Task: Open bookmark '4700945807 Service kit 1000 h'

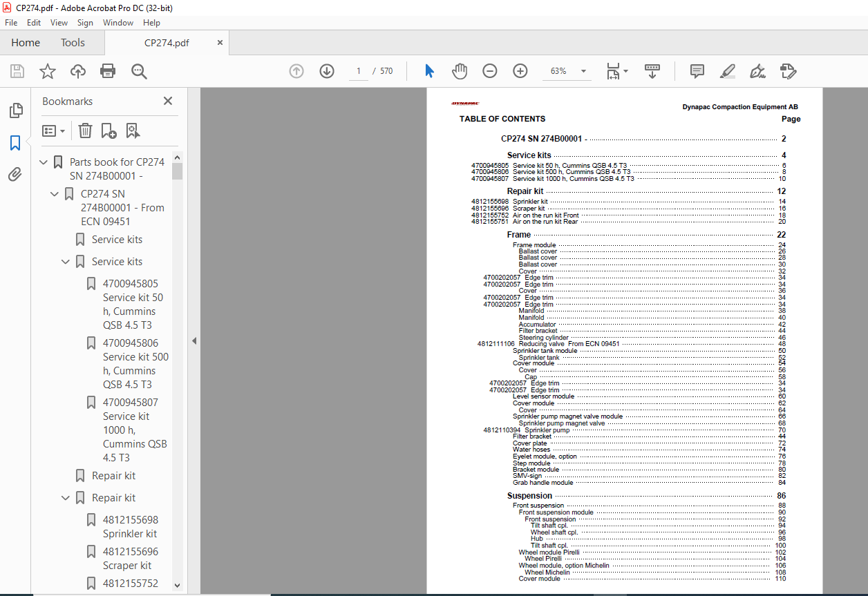Action: pyautogui.click(x=135, y=430)
